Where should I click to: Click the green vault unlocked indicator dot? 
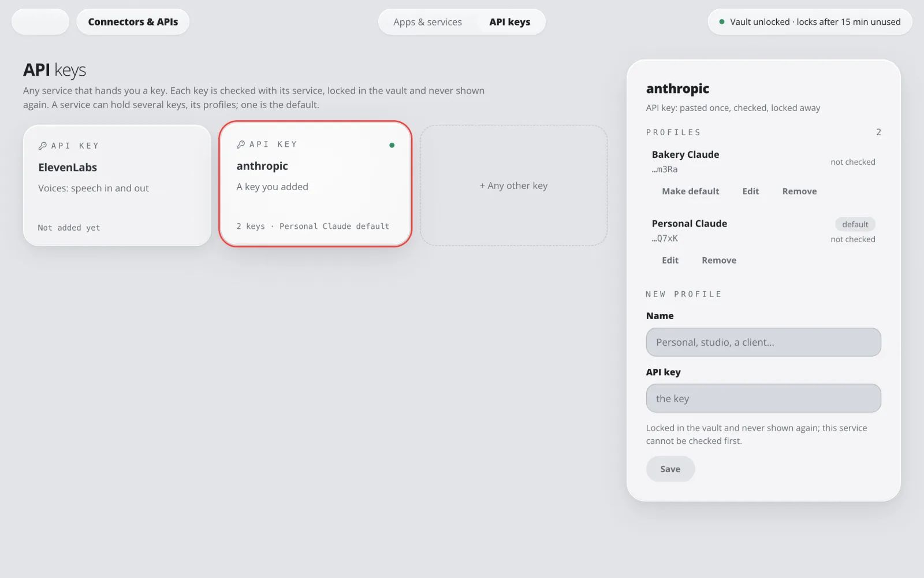722,22
